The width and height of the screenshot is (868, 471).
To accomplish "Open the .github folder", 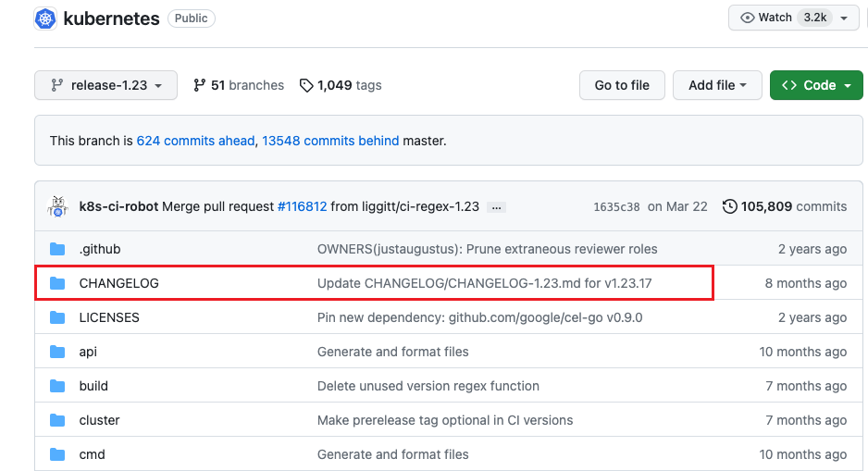I will pyautogui.click(x=100, y=249).
